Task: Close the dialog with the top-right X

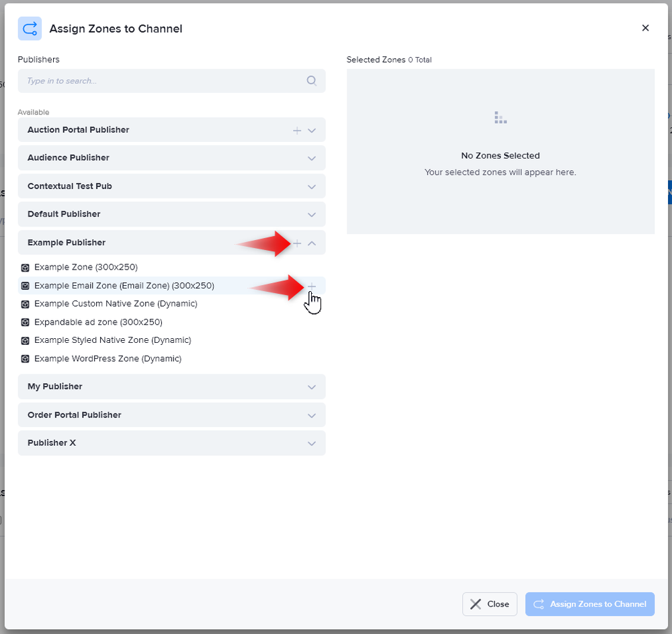Action: 645,28
